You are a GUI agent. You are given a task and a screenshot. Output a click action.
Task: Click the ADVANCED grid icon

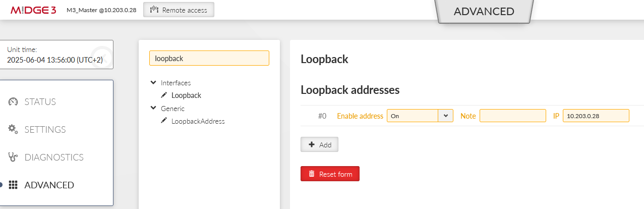pos(13,185)
